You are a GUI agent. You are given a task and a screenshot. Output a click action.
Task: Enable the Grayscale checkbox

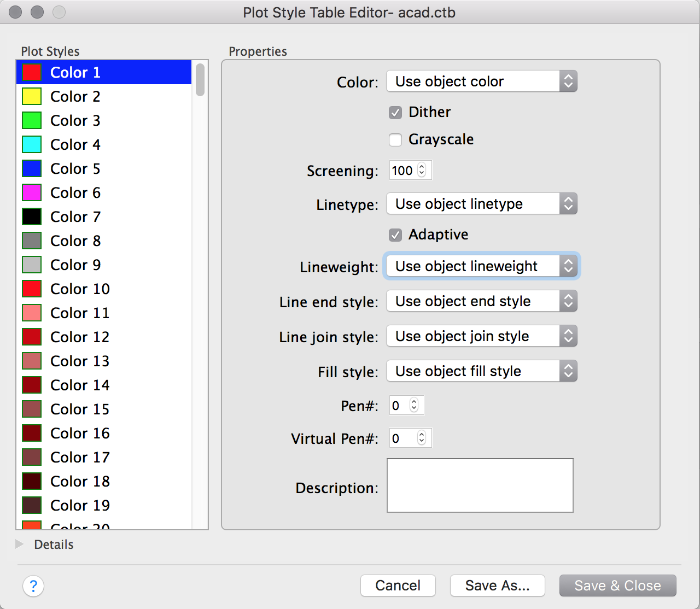click(x=395, y=140)
